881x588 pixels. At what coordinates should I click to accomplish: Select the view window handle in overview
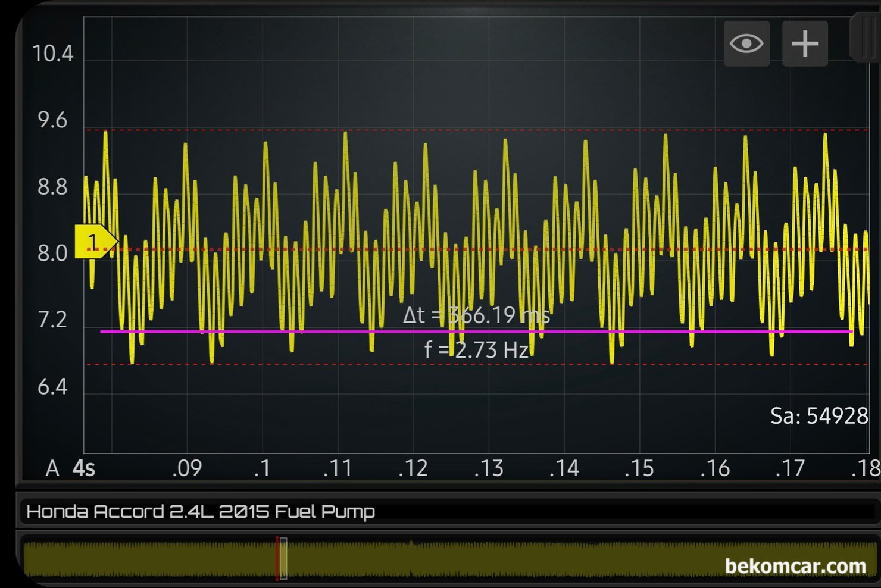pos(284,558)
